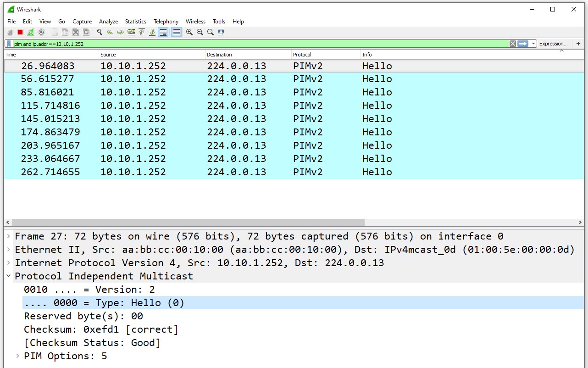
Task: Open the Help menu
Action: pyautogui.click(x=238, y=22)
